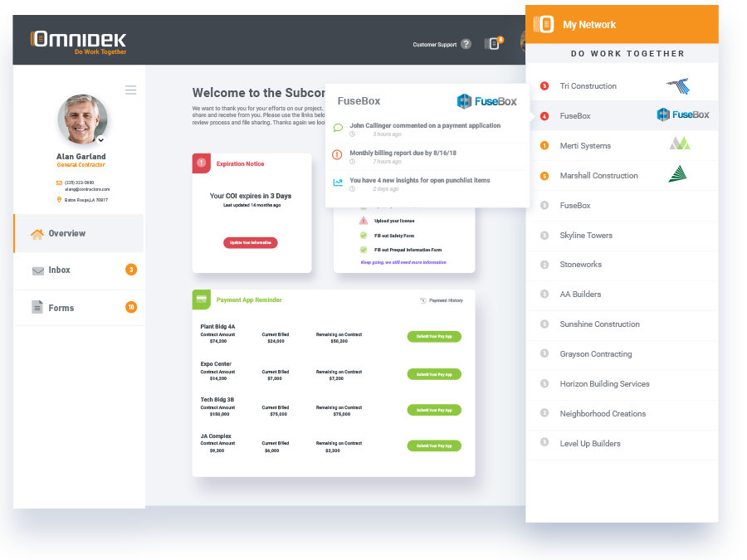Toggle the hamburger sidebar menu
Image resolution: width=747 pixels, height=560 pixels.
pos(130,90)
